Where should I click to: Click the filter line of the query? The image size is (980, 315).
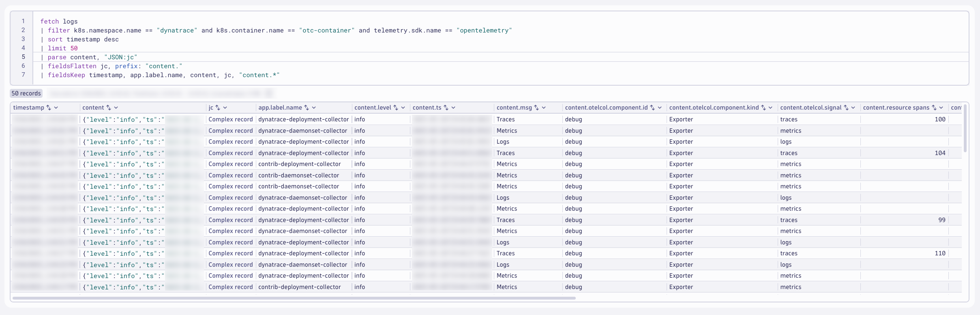(276, 30)
